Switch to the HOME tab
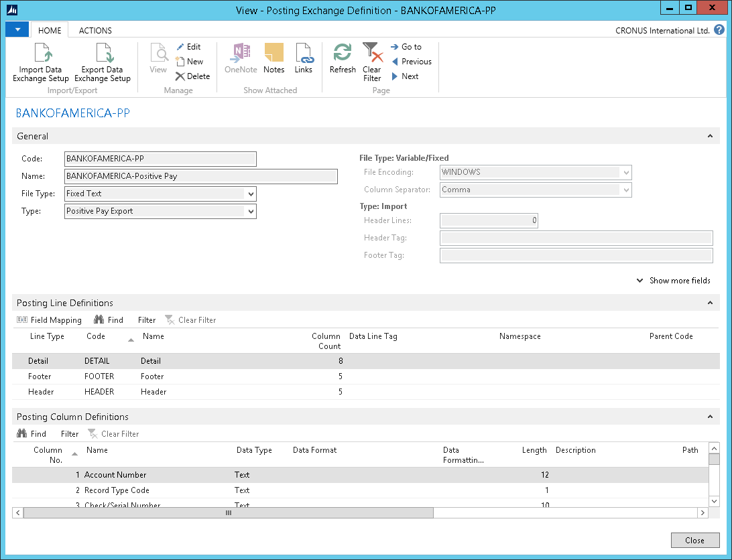Image resolution: width=732 pixels, height=560 pixels. [50, 30]
